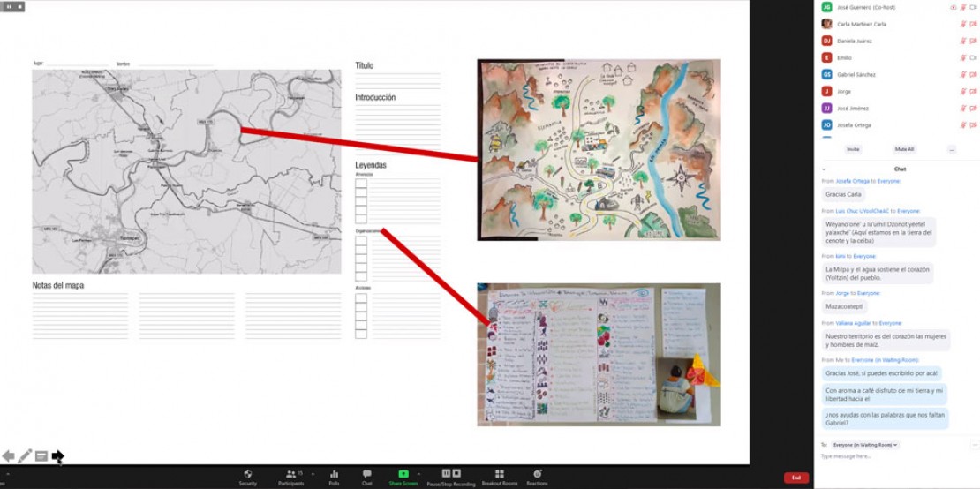Image resolution: width=980 pixels, height=489 pixels.
Task: Select participant Carla Martínez Carla
Action: (898, 24)
